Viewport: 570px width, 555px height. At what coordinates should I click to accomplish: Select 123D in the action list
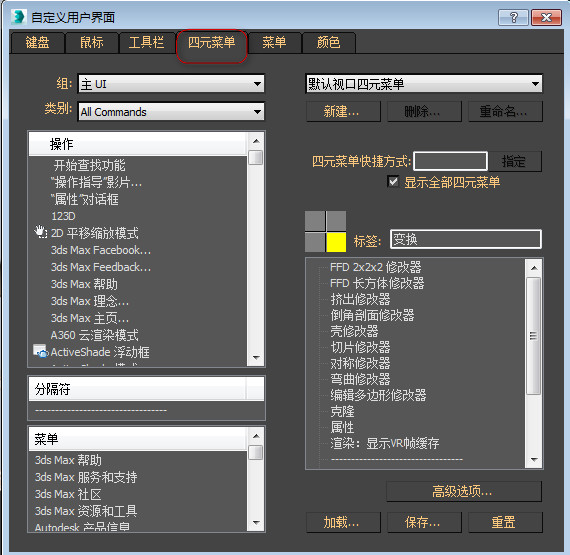pyautogui.click(x=63, y=216)
